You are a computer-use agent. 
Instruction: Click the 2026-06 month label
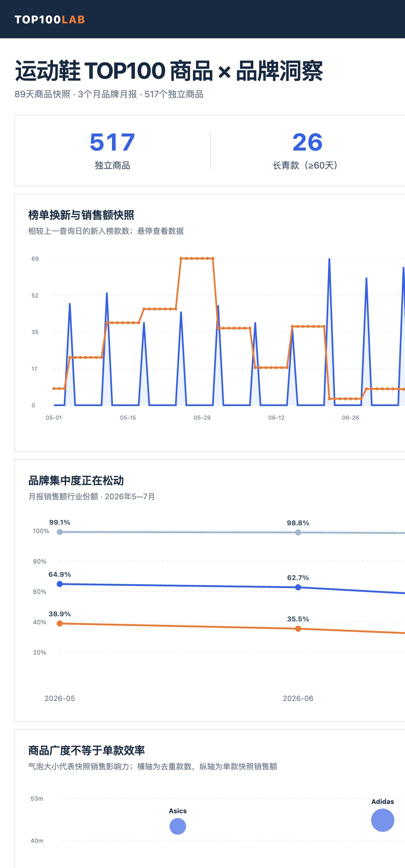tap(298, 699)
